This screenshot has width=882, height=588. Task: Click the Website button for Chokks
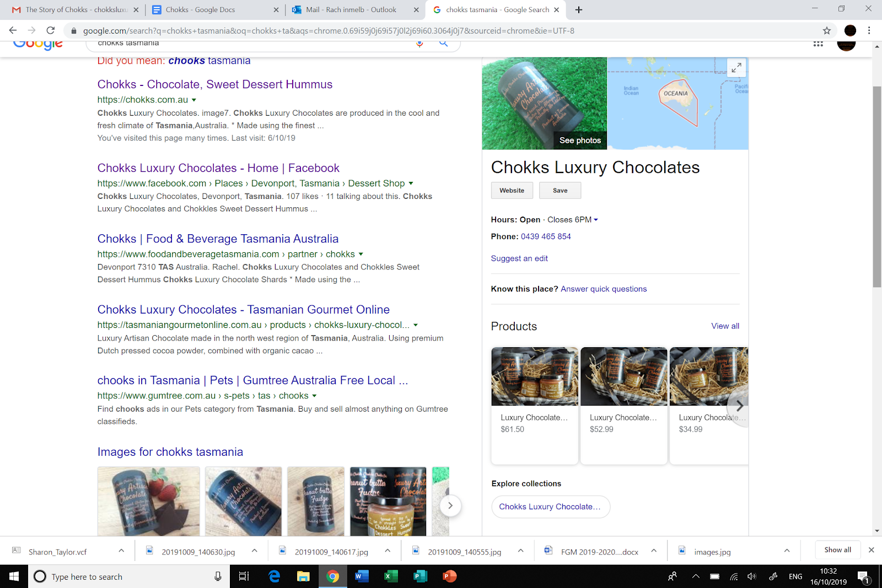click(512, 190)
